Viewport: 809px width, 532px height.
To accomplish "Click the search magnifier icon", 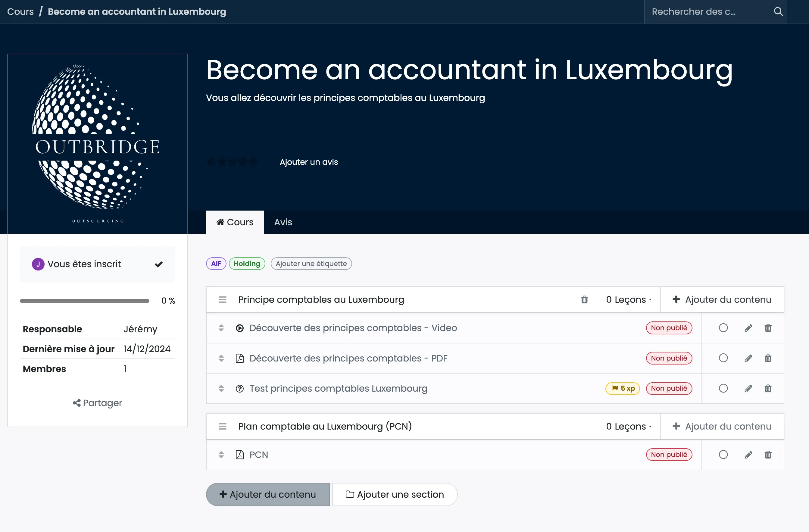I will tap(778, 11).
